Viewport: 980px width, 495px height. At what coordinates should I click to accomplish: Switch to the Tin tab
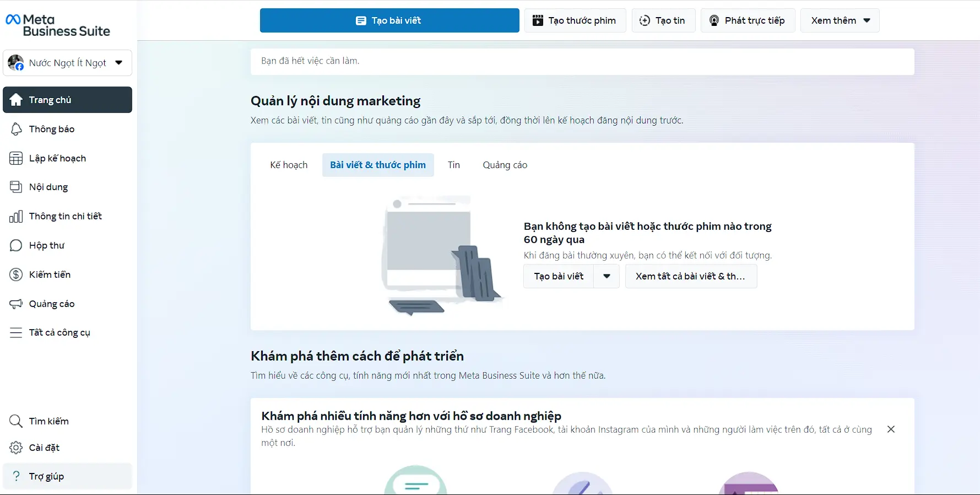pyautogui.click(x=454, y=165)
